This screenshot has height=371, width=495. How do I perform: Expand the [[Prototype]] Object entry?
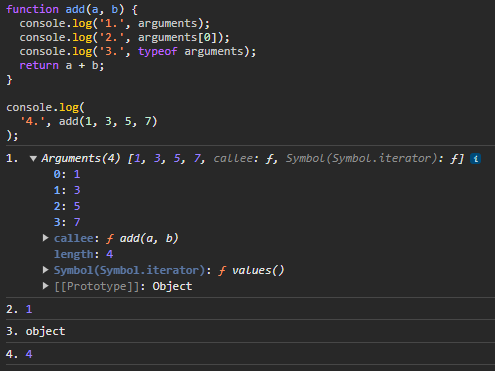click(x=46, y=286)
